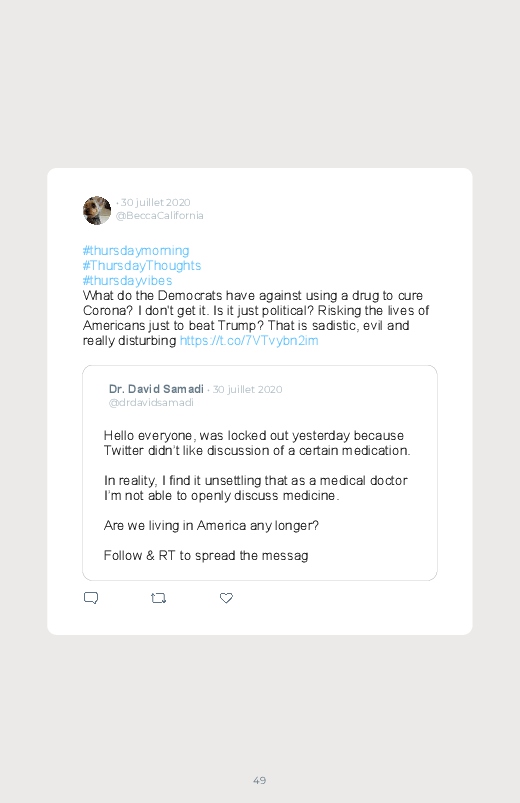Screen dimensions: 520x803
Task: Click the quoted tweet's date
Action: point(247,389)
